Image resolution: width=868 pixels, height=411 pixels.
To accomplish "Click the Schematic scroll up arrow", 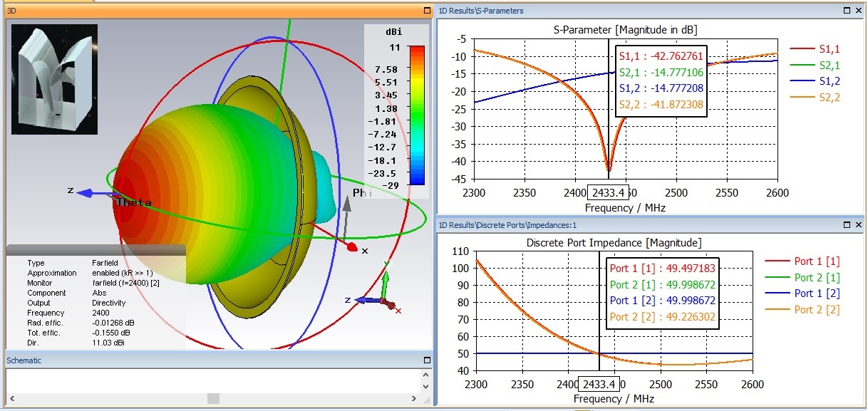I will tap(426, 375).
